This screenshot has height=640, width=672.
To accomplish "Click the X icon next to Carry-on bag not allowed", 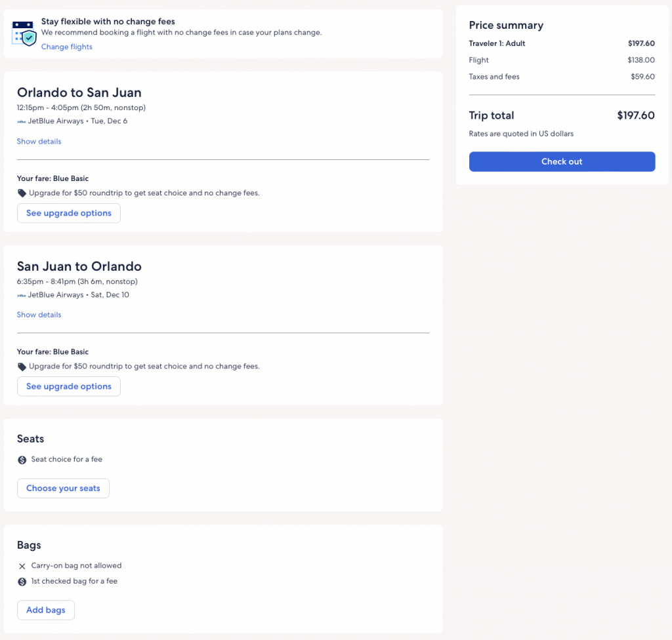I will [x=22, y=566].
